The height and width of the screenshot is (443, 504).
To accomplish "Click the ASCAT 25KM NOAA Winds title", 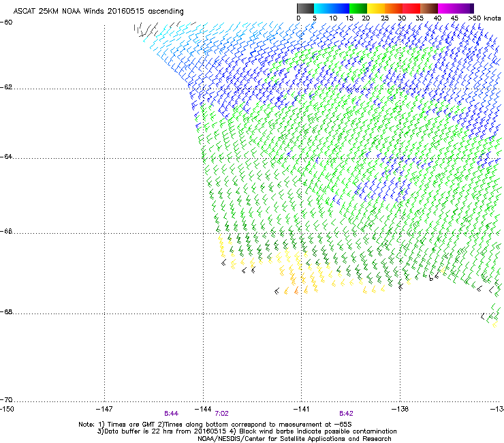I will pyautogui.click(x=98, y=12).
